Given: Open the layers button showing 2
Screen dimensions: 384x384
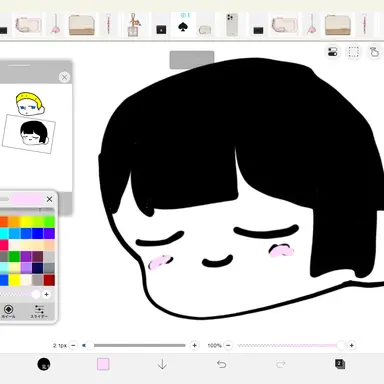Looking at the screenshot, I should 340,364.
